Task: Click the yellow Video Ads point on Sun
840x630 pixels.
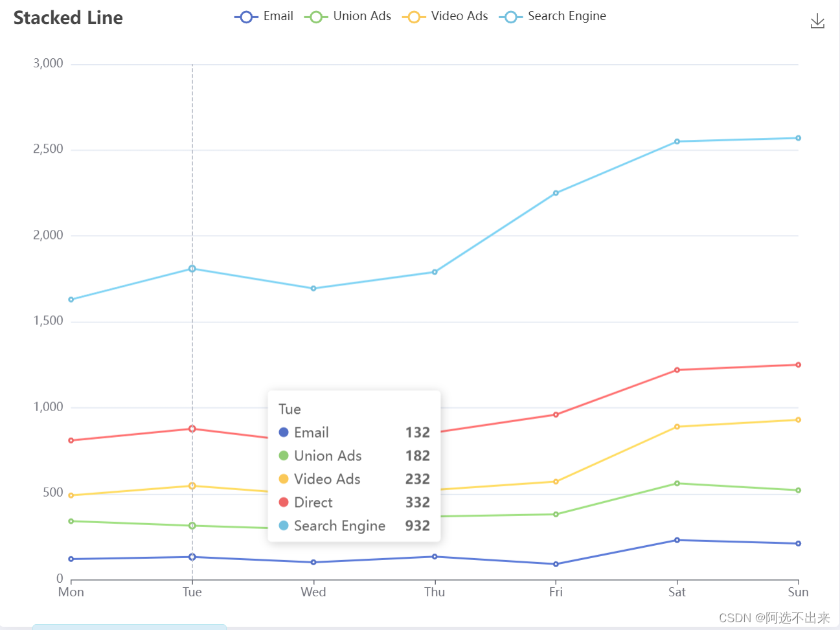Action: pyautogui.click(x=798, y=420)
